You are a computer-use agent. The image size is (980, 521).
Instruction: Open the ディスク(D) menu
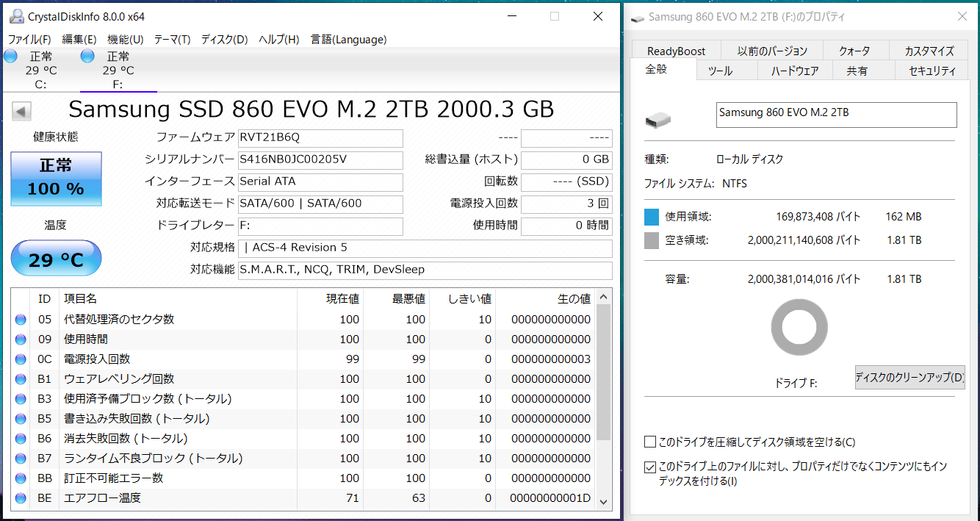tap(225, 39)
